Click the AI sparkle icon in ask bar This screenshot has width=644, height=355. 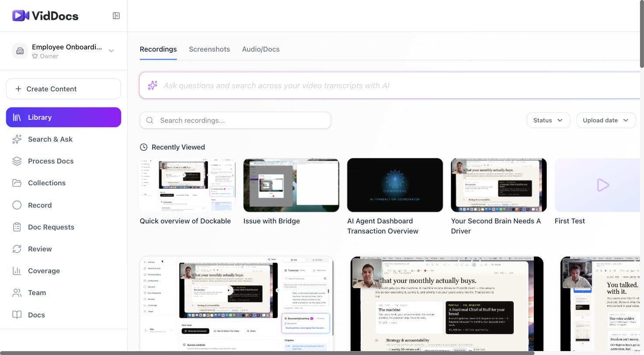152,85
